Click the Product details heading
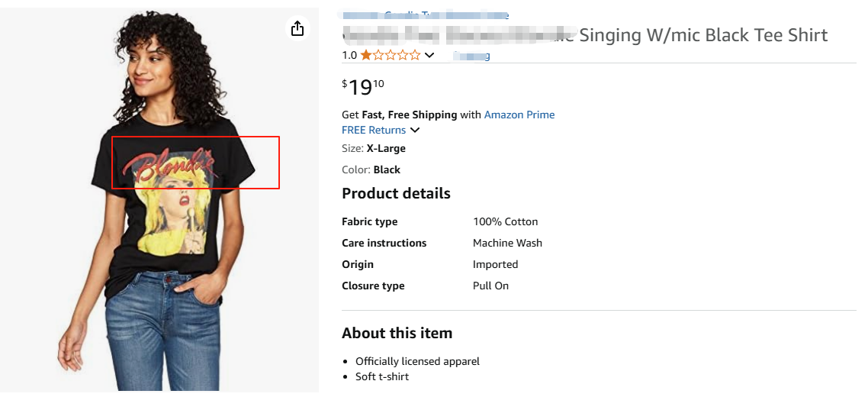 [396, 193]
